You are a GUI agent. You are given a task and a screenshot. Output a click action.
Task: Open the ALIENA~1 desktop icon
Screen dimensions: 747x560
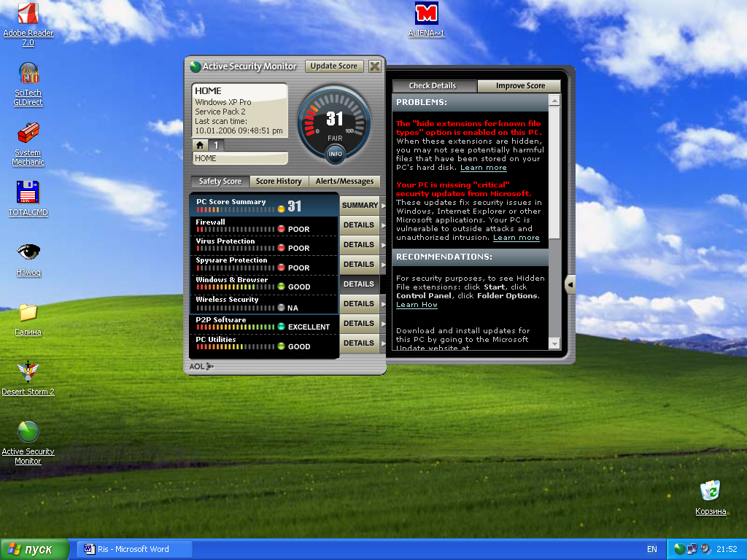point(426,20)
